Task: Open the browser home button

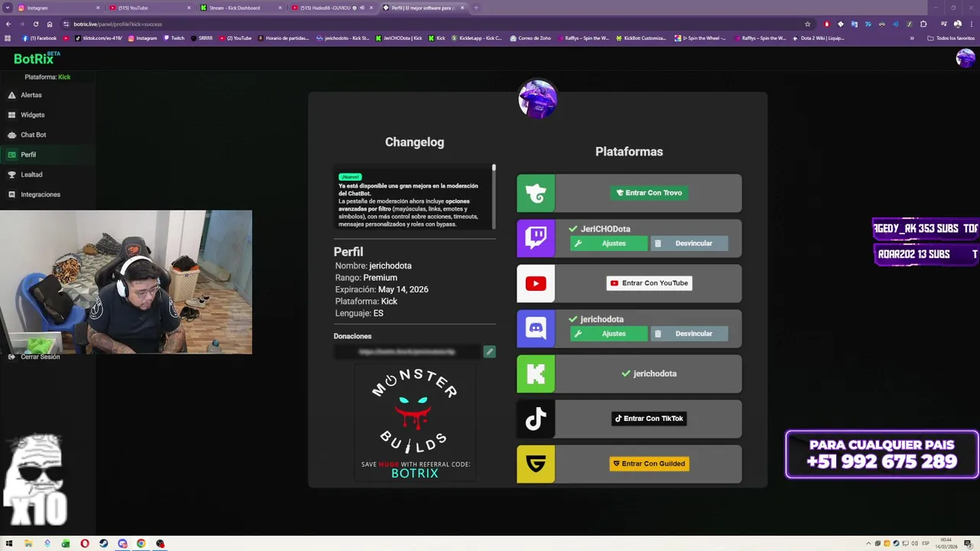Action: (x=50, y=24)
